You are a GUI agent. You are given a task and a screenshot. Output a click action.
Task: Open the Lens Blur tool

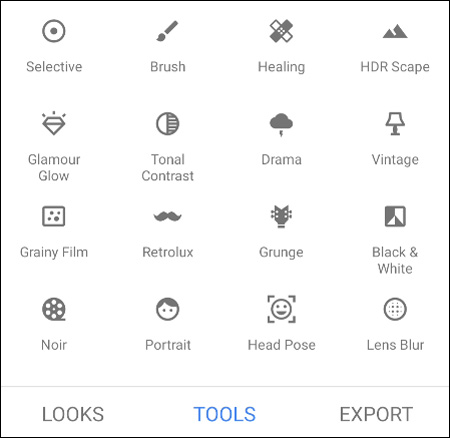[x=395, y=309]
